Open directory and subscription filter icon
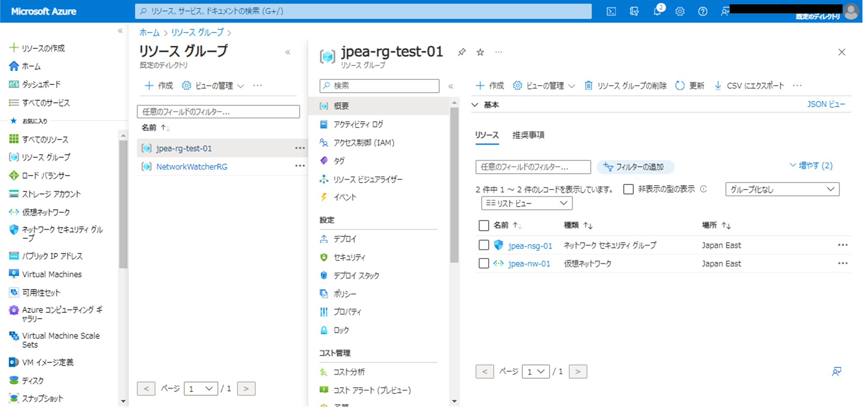The height and width of the screenshot is (407, 868). 634,12
